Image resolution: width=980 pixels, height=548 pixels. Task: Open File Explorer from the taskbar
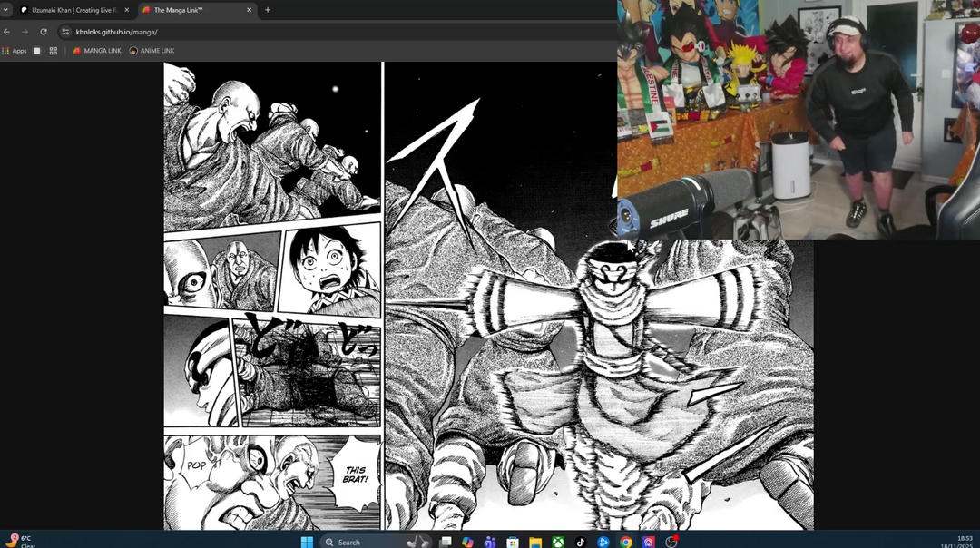tap(534, 540)
